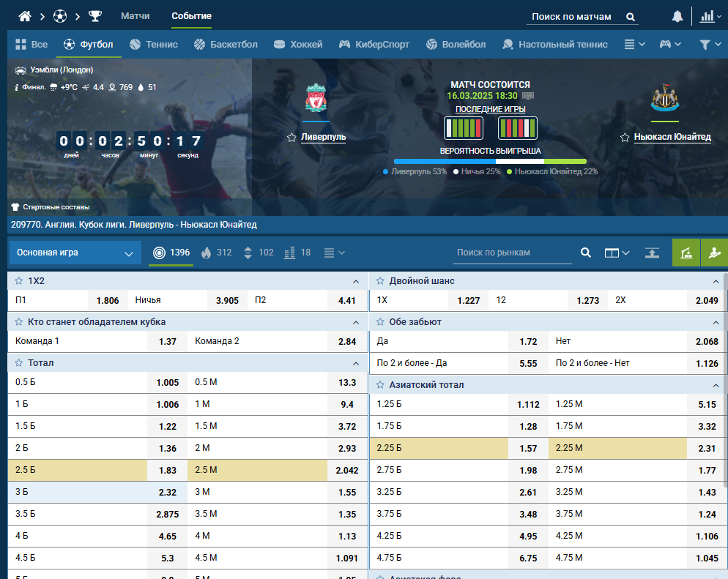The image size is (728, 579).
Task: Open the football ball breadcrumb icon
Action: 60,16
